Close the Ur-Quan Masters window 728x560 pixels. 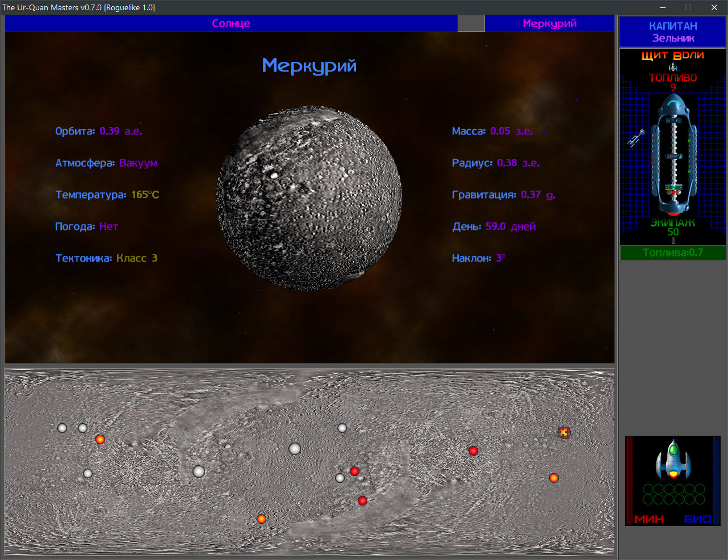[714, 7]
